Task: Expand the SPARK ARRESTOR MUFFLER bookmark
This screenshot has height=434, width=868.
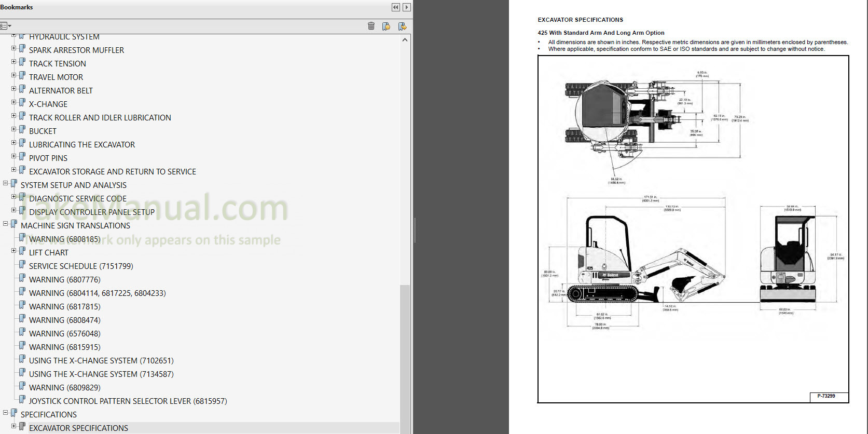Action: click(x=14, y=48)
